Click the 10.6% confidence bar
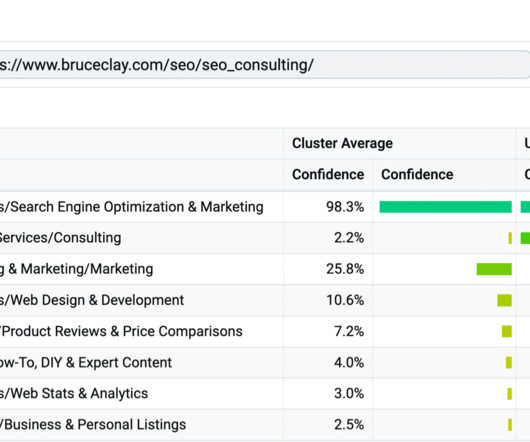530x442 pixels. point(504,300)
